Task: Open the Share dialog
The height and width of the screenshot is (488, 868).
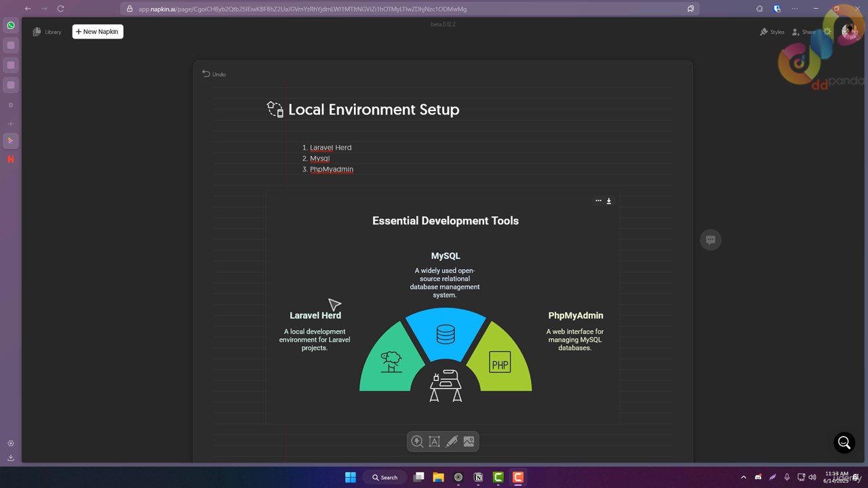Action: (x=804, y=32)
